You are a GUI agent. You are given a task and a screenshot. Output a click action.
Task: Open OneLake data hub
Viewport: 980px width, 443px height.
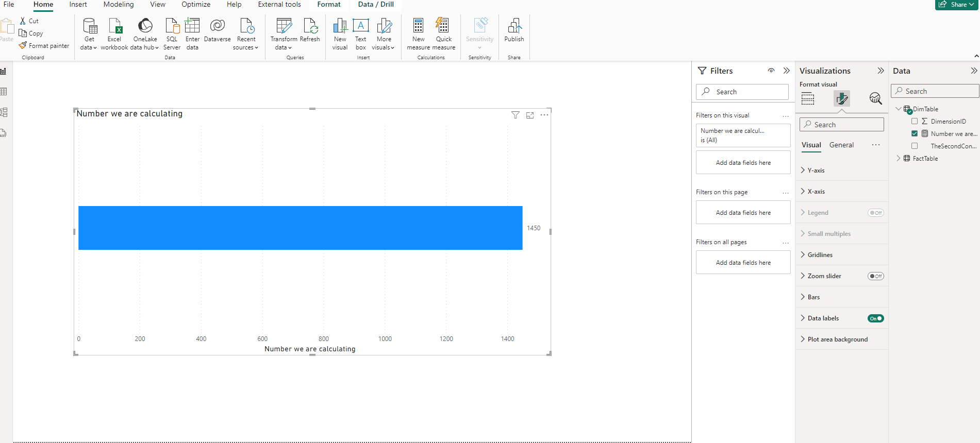click(x=145, y=34)
